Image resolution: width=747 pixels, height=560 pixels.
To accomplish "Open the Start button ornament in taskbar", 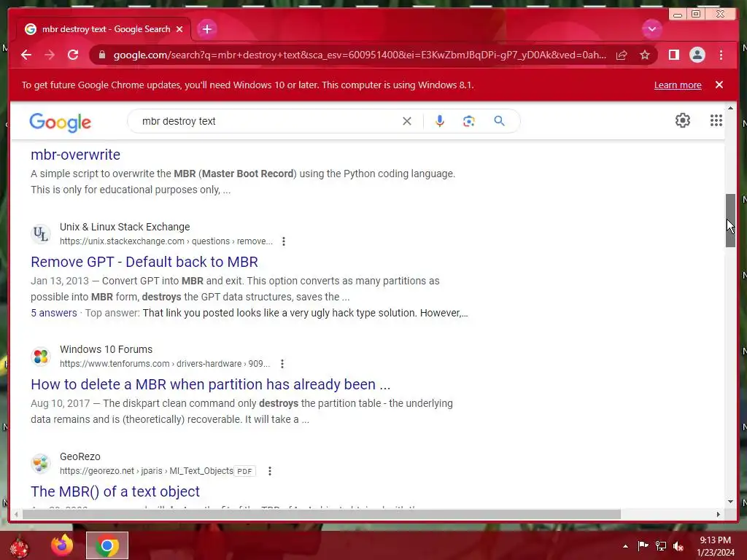I will 19,546.
